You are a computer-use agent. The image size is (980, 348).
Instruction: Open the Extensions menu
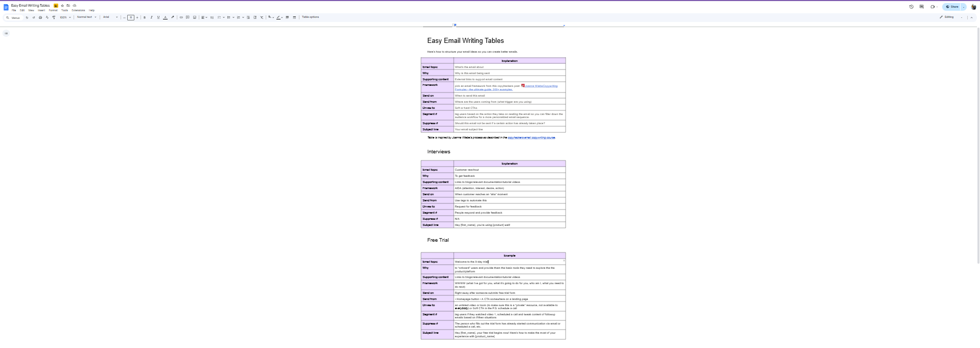[x=78, y=10]
